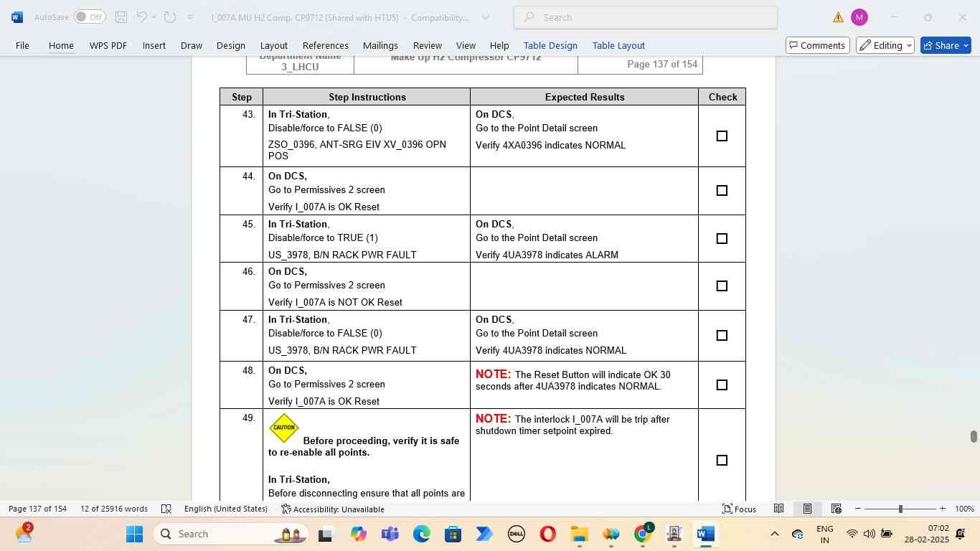Tick the Check box for step 48
The width and height of the screenshot is (980, 551).
[x=722, y=385]
